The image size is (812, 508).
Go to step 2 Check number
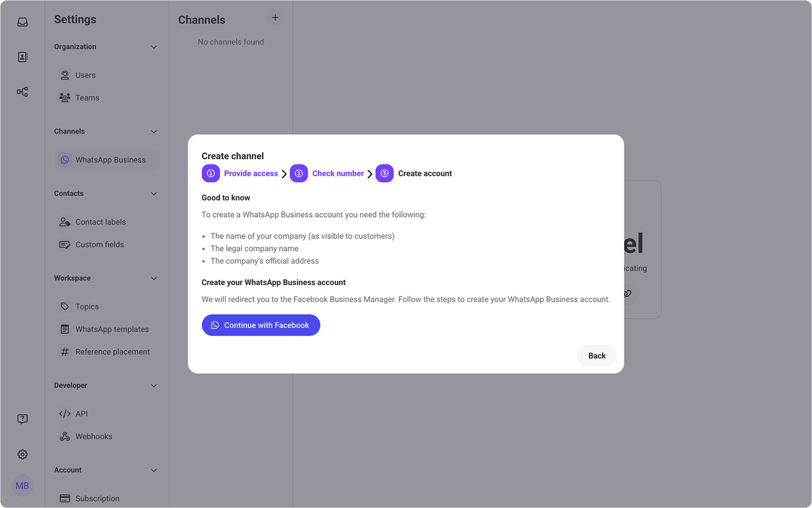coord(327,174)
